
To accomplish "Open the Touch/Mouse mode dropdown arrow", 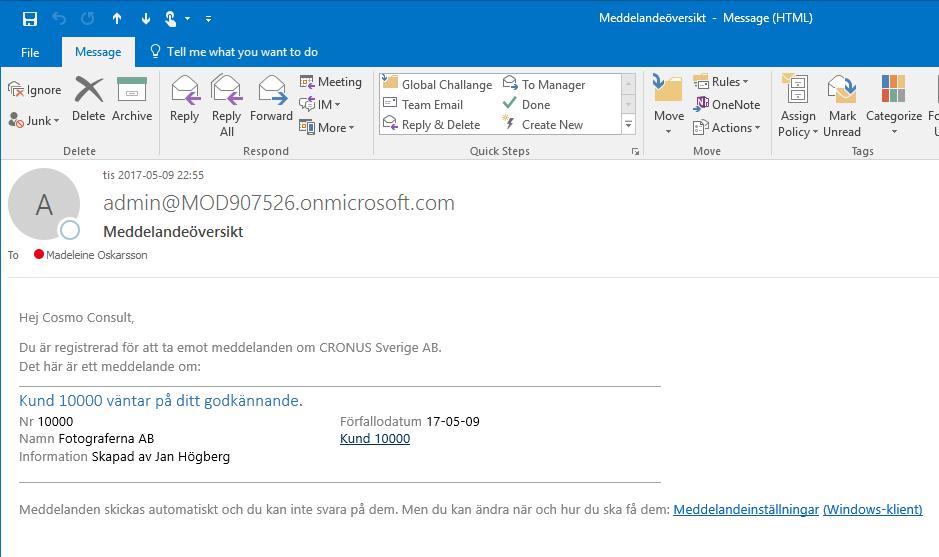I will coord(187,19).
